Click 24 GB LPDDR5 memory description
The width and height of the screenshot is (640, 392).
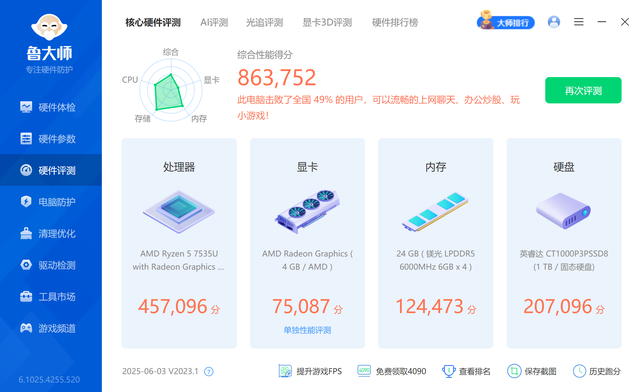tap(436, 260)
